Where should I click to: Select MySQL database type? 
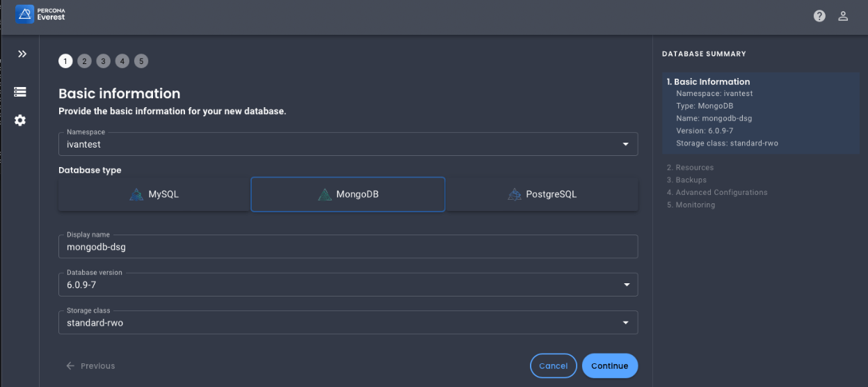coord(154,194)
